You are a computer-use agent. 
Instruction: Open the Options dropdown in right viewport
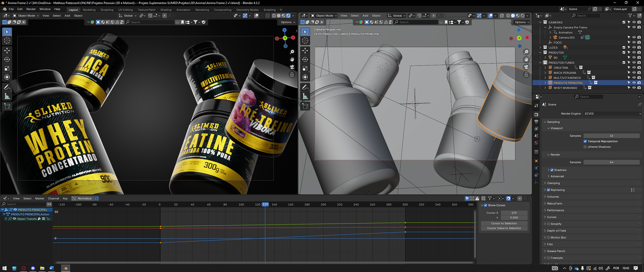pyautogui.click(x=522, y=22)
